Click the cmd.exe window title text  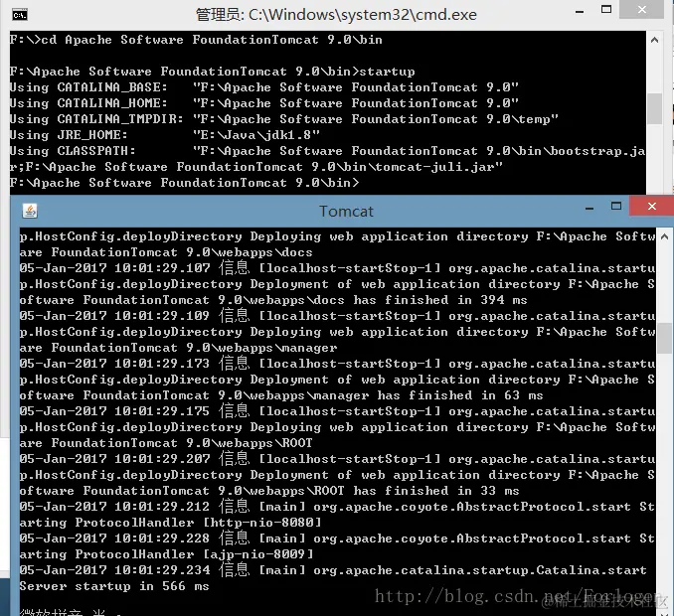pos(336,15)
